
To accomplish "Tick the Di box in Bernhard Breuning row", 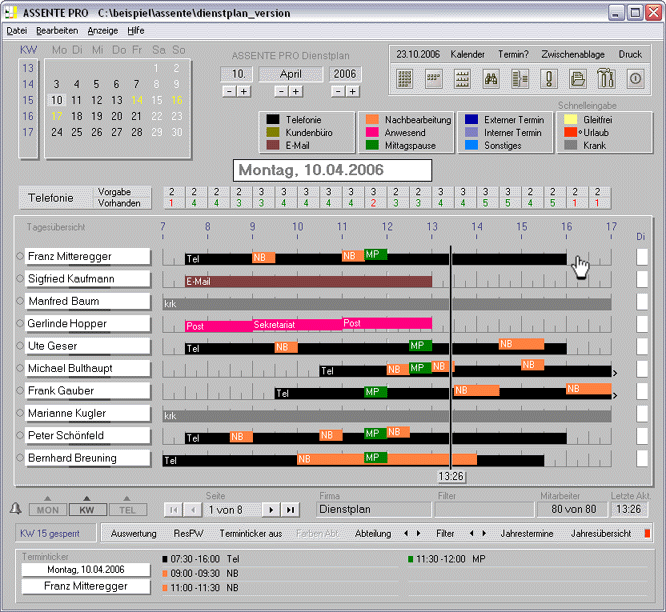I will click(642, 459).
